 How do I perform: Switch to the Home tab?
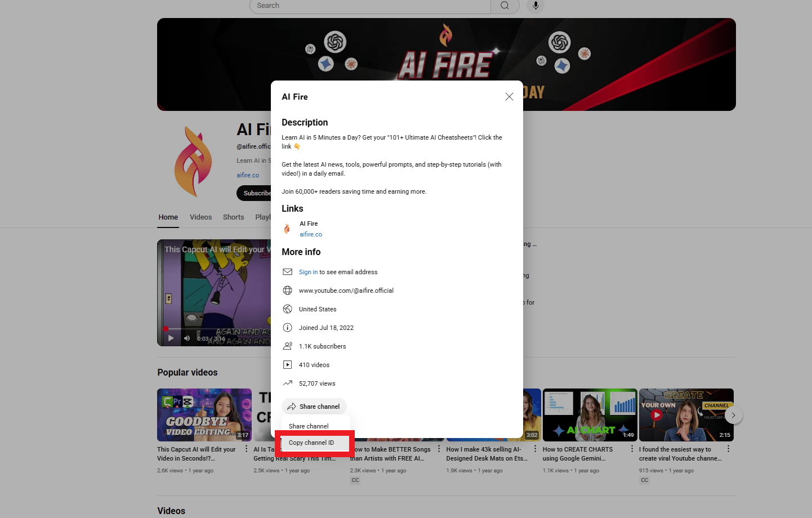click(168, 217)
